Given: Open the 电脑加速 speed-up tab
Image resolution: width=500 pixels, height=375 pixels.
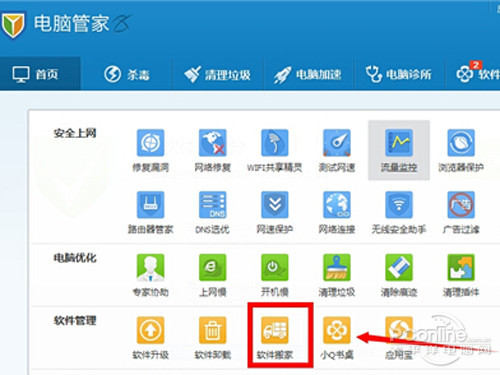Looking at the screenshot, I should point(308,74).
